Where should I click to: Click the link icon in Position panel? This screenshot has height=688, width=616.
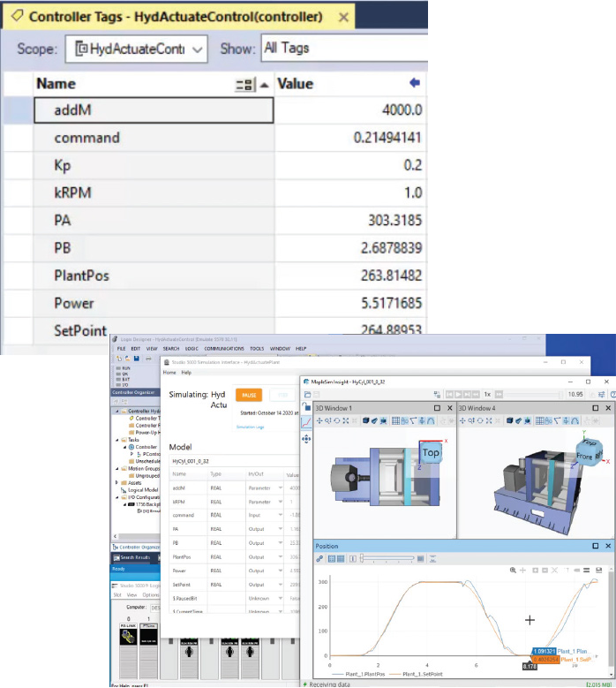point(319,558)
